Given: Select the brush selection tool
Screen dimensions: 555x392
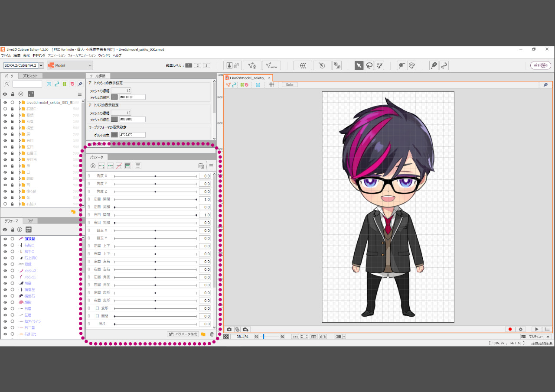Looking at the screenshot, I should (379, 65).
